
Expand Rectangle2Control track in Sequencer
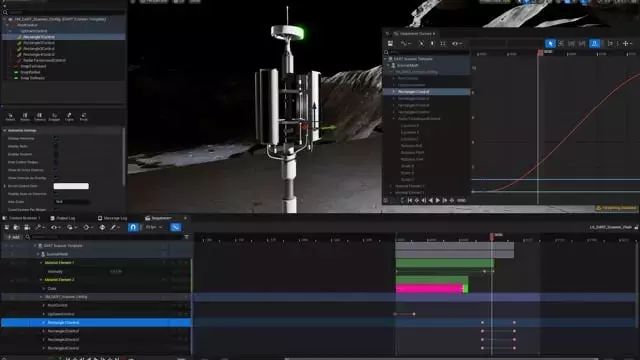point(44,331)
